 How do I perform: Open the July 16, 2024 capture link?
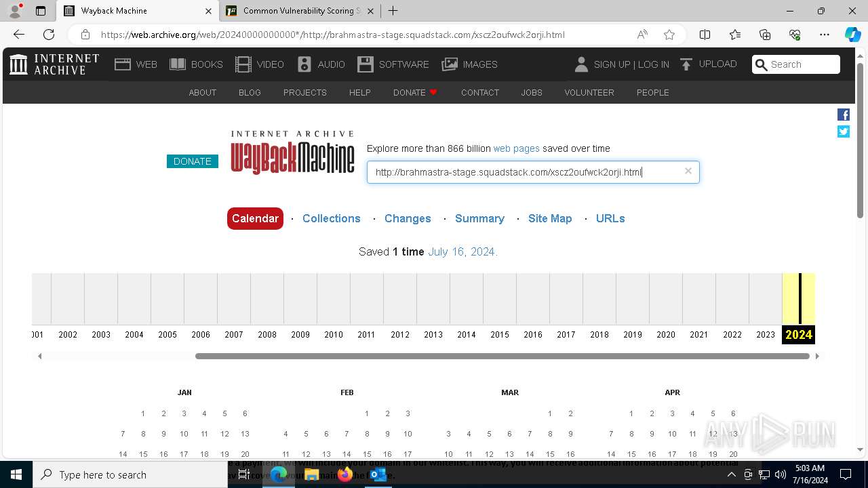click(x=462, y=251)
